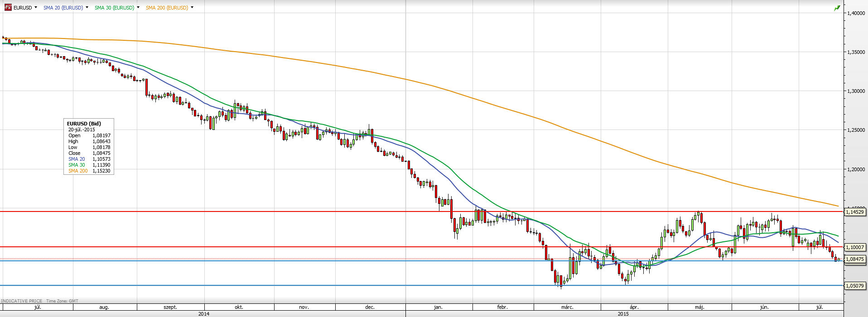Viewport: 868px width, 317px height.
Task: Click the SMA 200 value 1,15230
Action: click(101, 171)
